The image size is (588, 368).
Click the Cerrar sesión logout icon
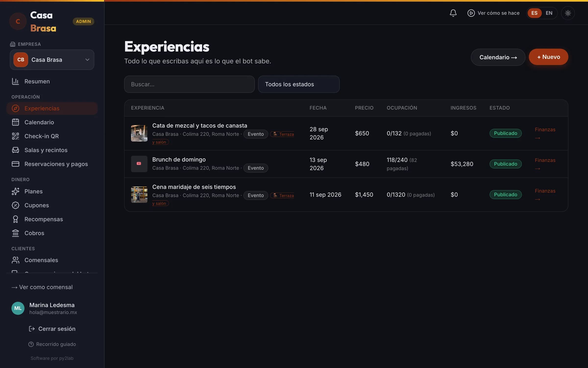tap(32, 329)
